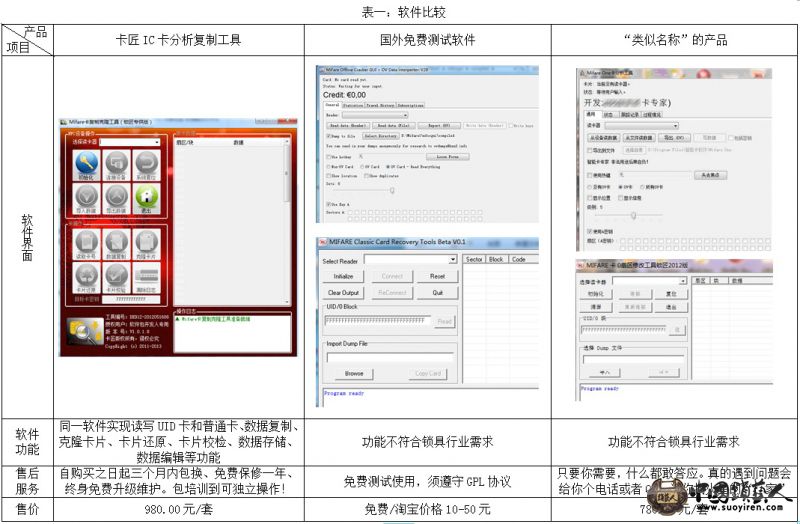Click the 系统复位 arrow icon in red tool

point(146,165)
